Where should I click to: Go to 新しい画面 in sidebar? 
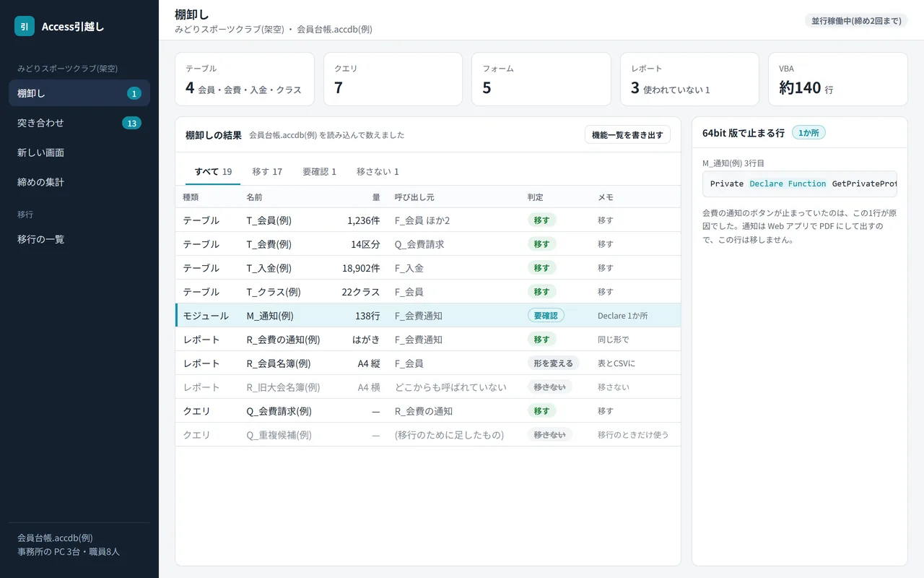tap(79, 152)
